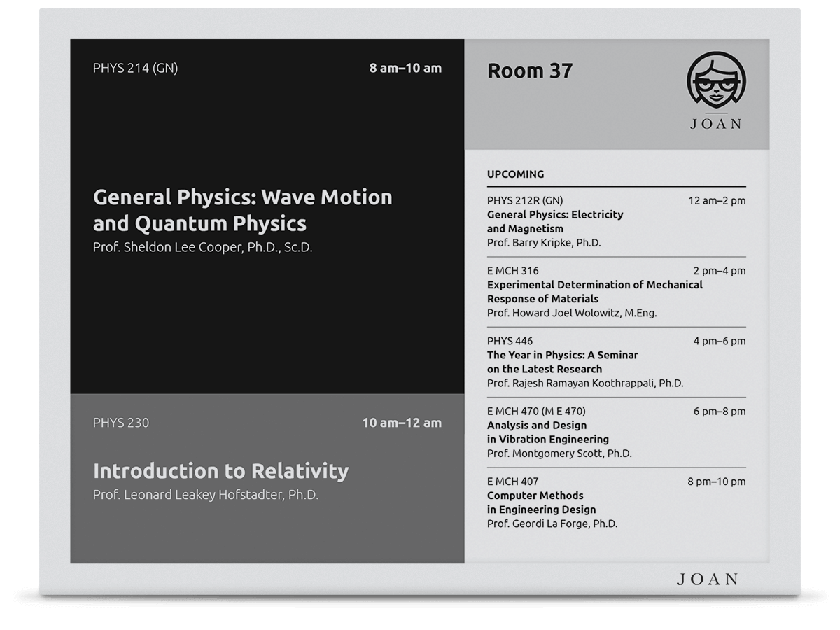Image resolution: width=840 pixels, height=630 pixels.
Task: Click Prof. Geordi La Forge's name
Action: tap(552, 524)
